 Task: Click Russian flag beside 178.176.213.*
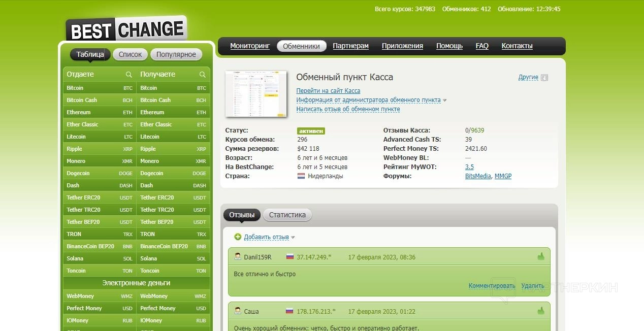(290, 311)
